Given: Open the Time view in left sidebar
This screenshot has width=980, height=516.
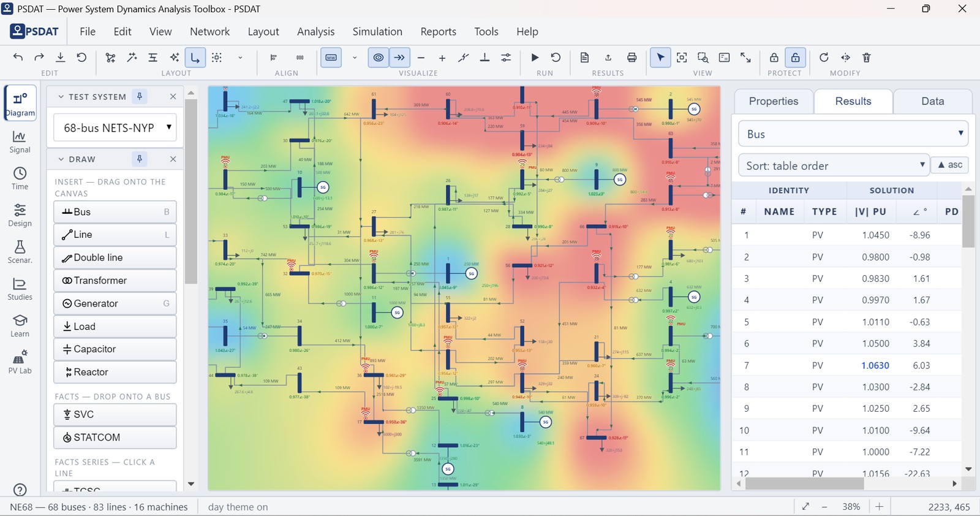Looking at the screenshot, I should 20,179.
